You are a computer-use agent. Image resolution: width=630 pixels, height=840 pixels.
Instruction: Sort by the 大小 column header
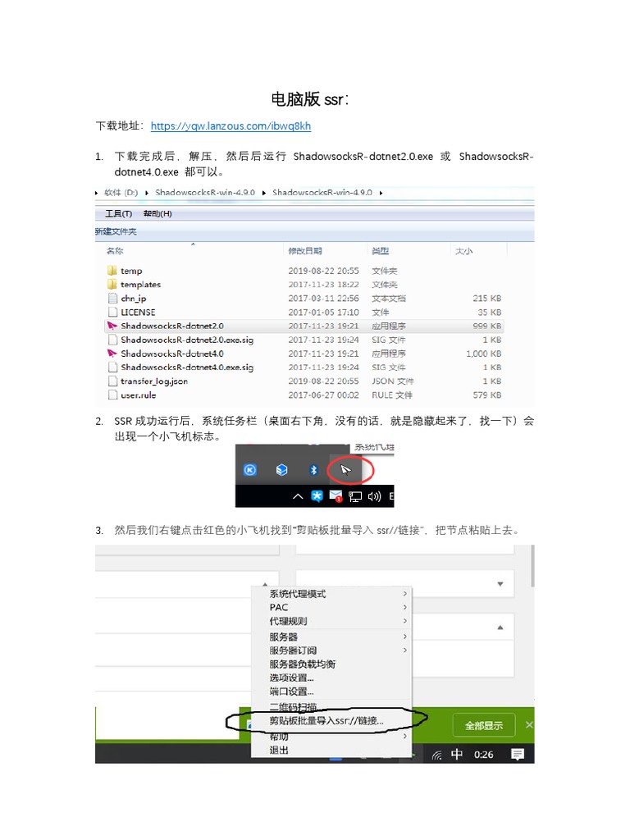point(464,251)
